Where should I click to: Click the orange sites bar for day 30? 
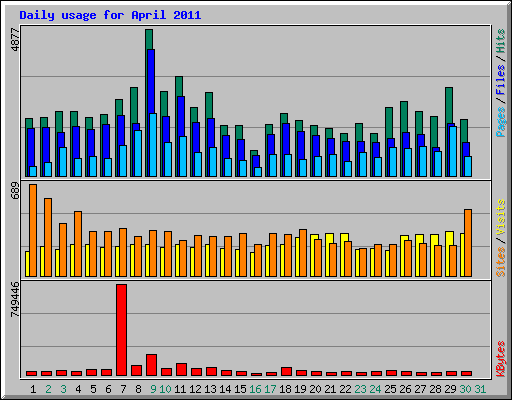pyautogui.click(x=468, y=243)
